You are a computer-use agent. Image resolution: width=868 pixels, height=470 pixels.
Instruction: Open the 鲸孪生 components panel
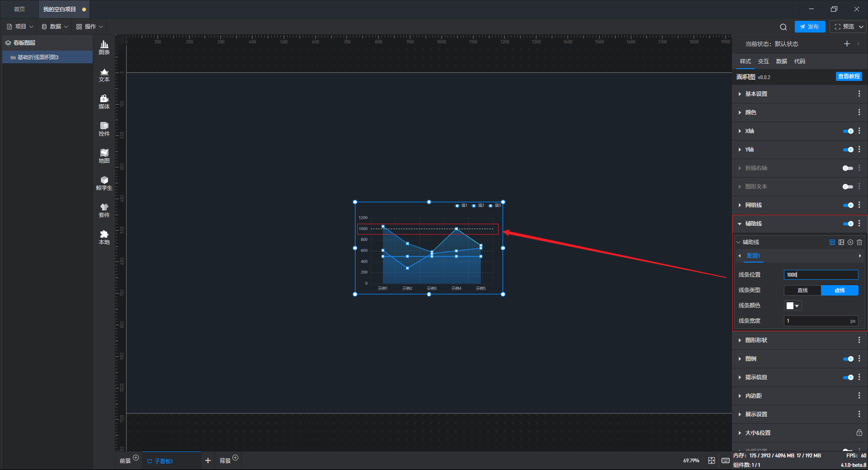coord(104,183)
